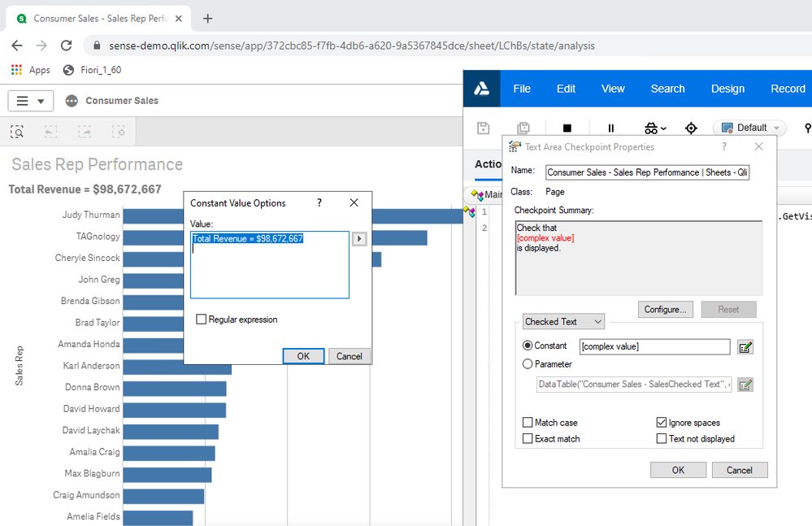Click the site lock icon in address bar

pos(97,46)
